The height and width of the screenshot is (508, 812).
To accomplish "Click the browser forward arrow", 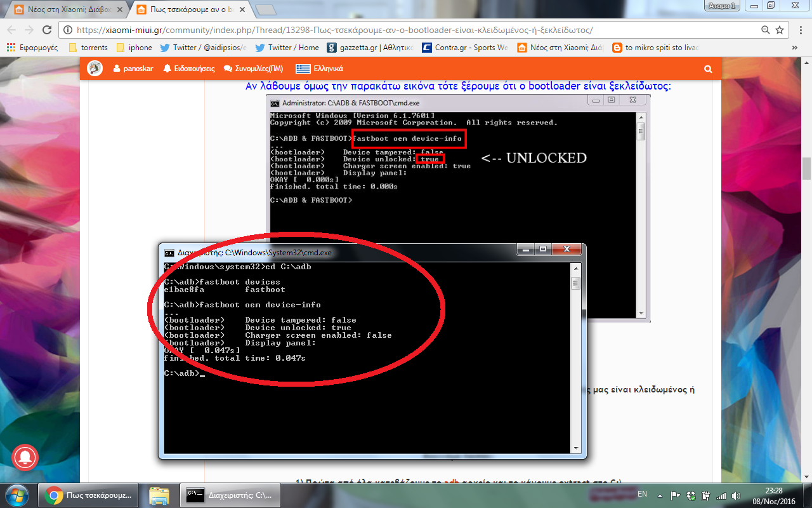I will 29,30.
